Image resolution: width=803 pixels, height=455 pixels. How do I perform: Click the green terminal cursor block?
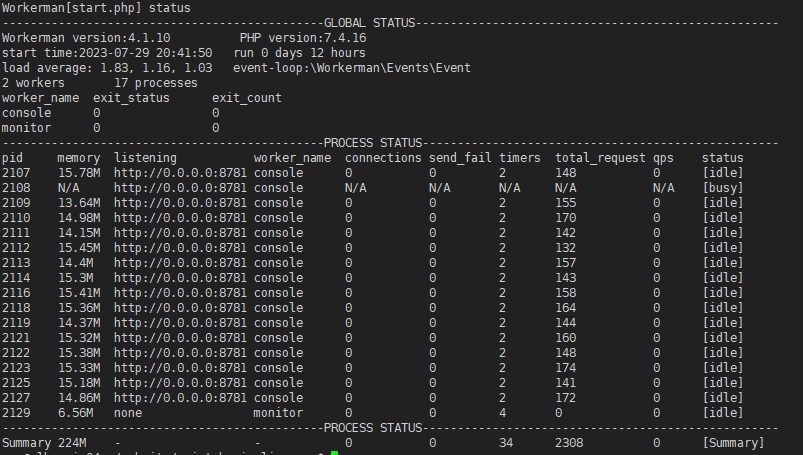pyautogui.click(x=334, y=453)
